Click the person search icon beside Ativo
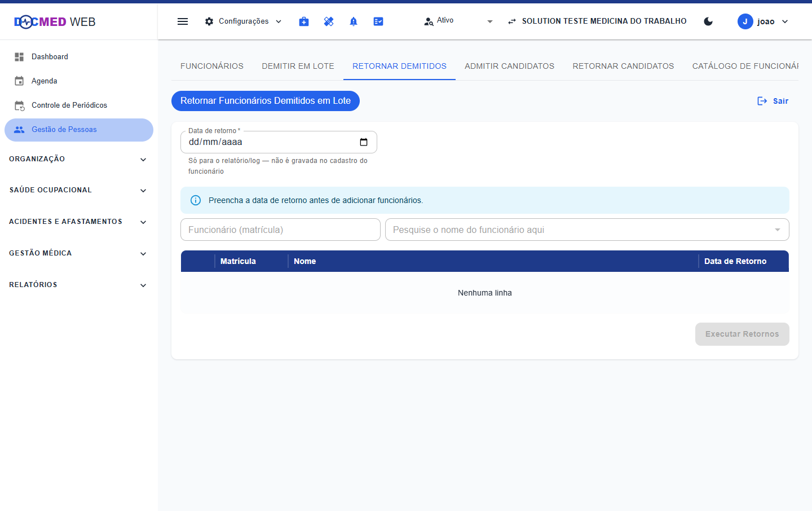The width and height of the screenshot is (812, 511). [x=429, y=21]
